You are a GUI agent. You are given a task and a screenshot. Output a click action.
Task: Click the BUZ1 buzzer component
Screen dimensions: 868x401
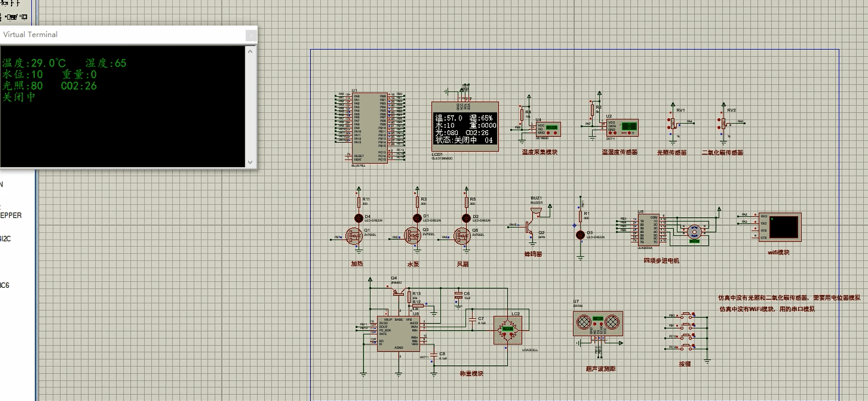536,211
